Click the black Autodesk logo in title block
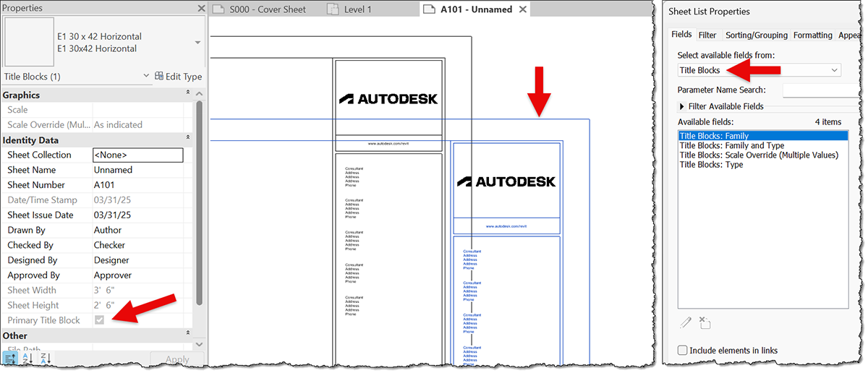Image resolution: width=868 pixels, height=373 pixels. pos(388,98)
